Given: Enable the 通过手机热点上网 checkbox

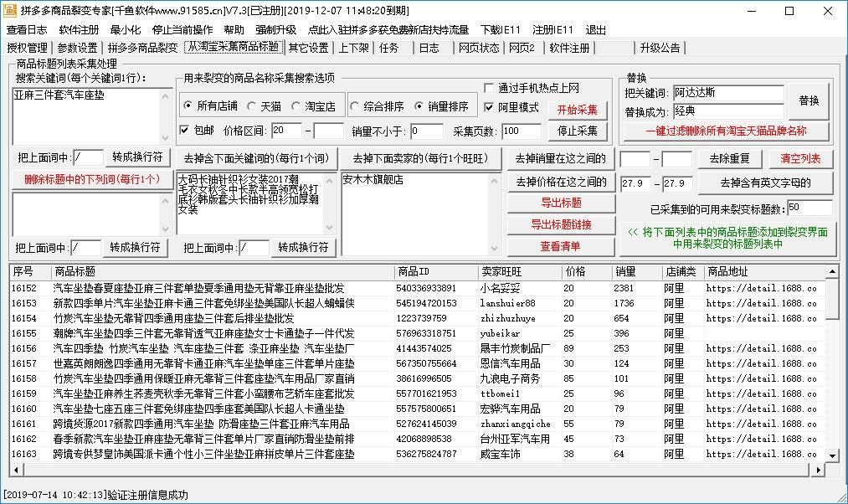Looking at the screenshot, I should (x=490, y=88).
